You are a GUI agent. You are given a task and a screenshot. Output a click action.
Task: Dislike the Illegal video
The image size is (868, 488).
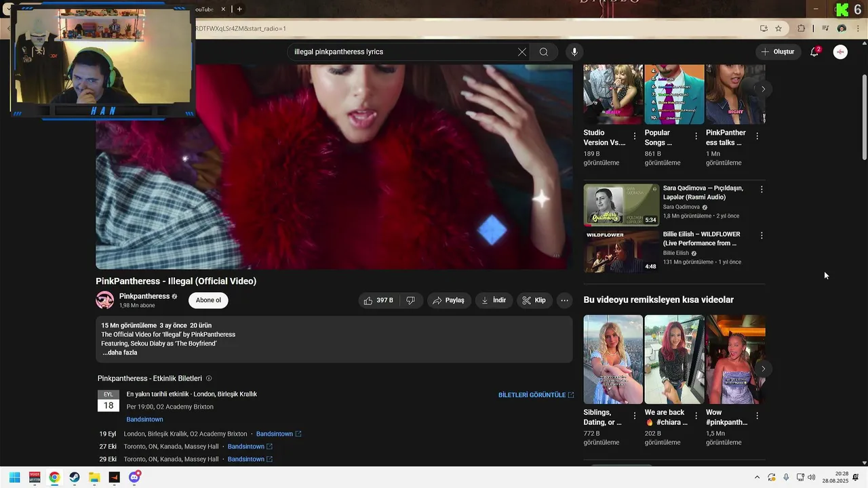pyautogui.click(x=410, y=300)
